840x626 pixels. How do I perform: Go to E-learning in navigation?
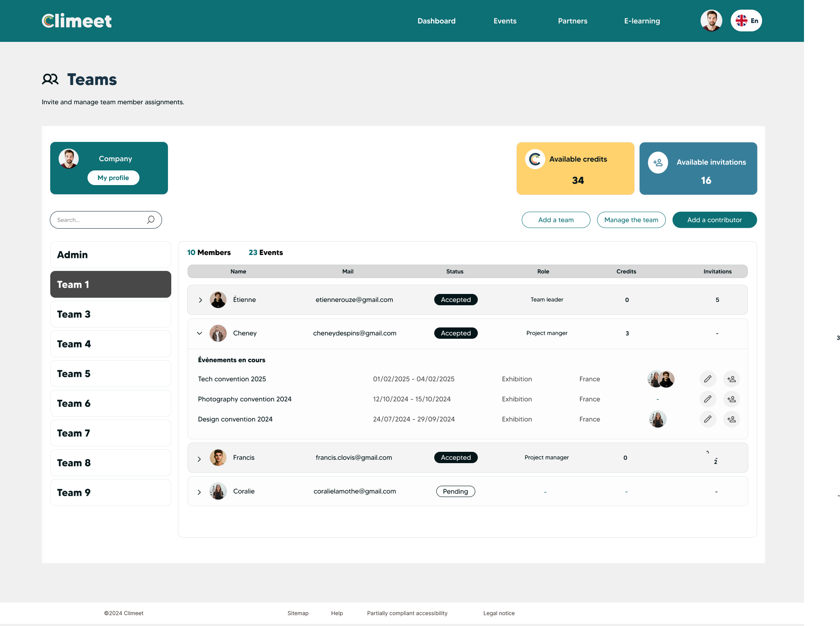642,21
